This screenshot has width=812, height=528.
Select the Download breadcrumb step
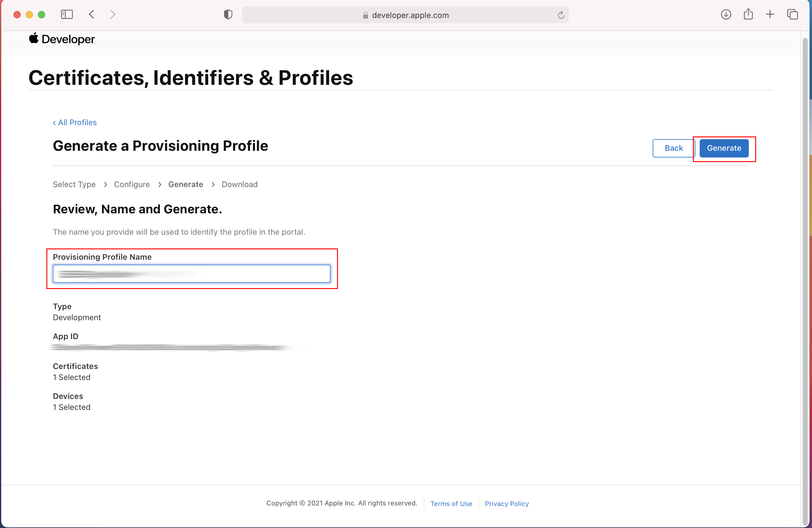coord(240,184)
